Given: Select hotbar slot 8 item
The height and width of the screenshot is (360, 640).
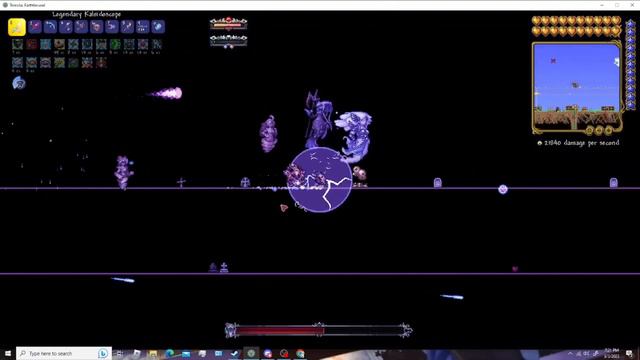Looking at the screenshot, I should coord(127,27).
